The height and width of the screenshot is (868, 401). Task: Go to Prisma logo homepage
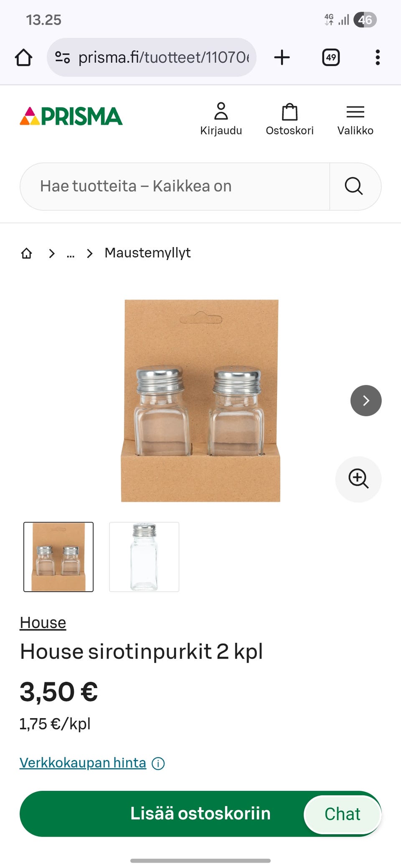[71, 116]
